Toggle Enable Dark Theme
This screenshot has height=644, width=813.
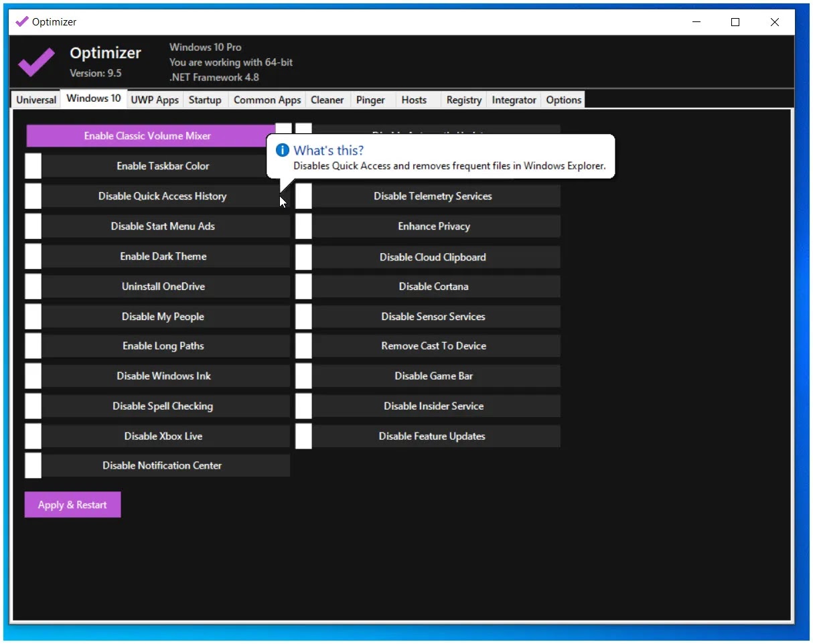[157, 256]
